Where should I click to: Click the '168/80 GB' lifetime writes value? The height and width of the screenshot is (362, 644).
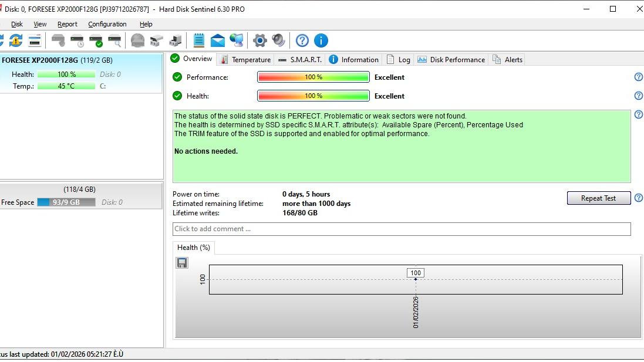click(300, 213)
